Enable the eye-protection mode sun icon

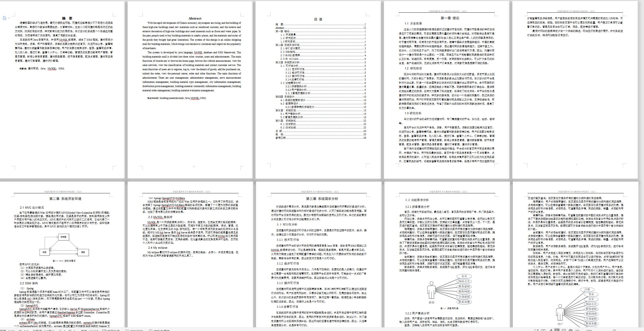577,330
